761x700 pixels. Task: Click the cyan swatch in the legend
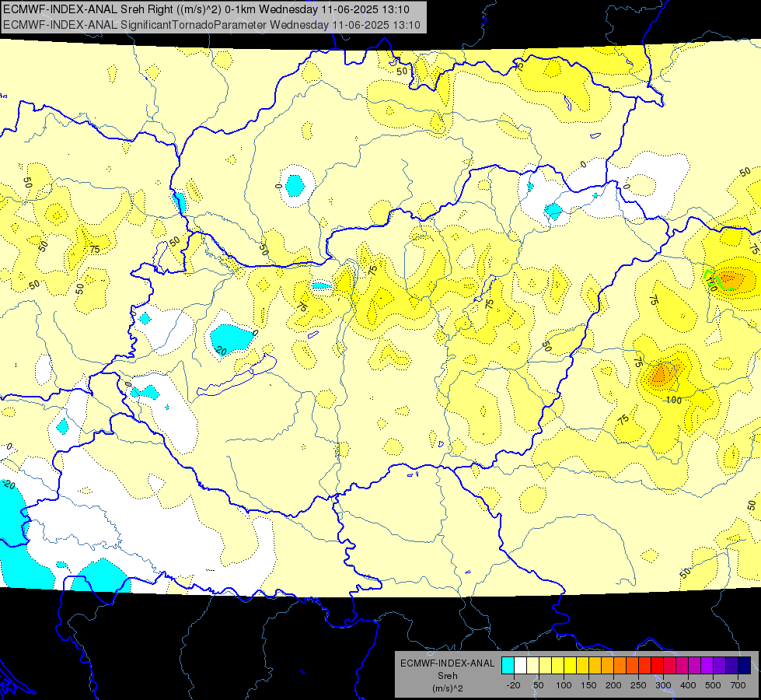coord(508,665)
